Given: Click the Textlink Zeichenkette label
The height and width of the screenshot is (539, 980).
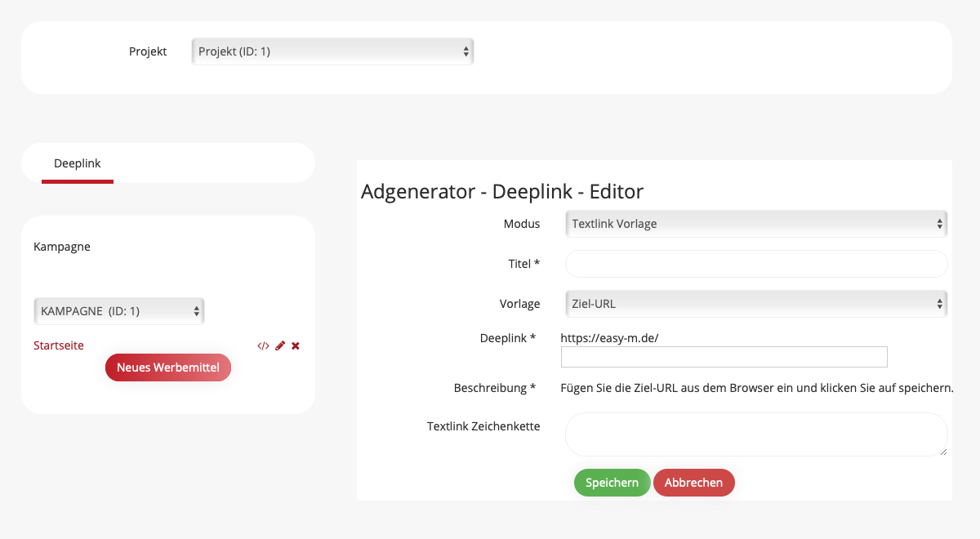Looking at the screenshot, I should coord(483,426).
